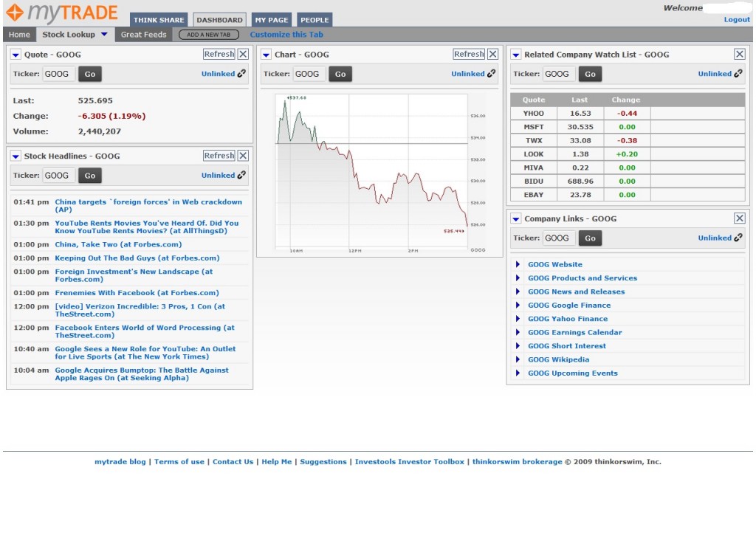Click chain icon in Related Company Watch List

click(738, 74)
